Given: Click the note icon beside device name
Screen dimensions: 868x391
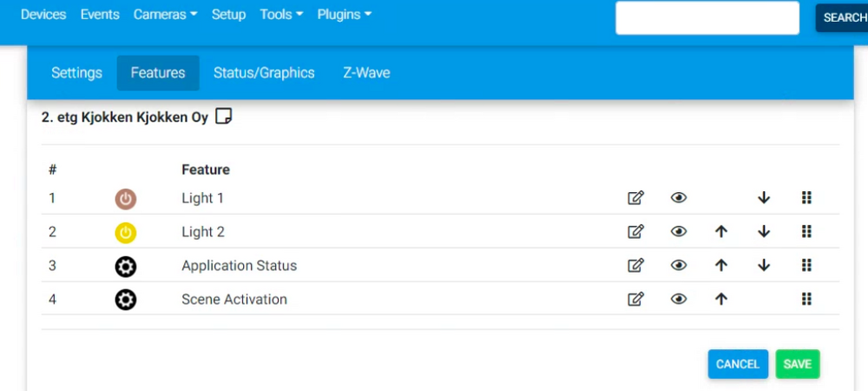Looking at the screenshot, I should pos(223,116).
